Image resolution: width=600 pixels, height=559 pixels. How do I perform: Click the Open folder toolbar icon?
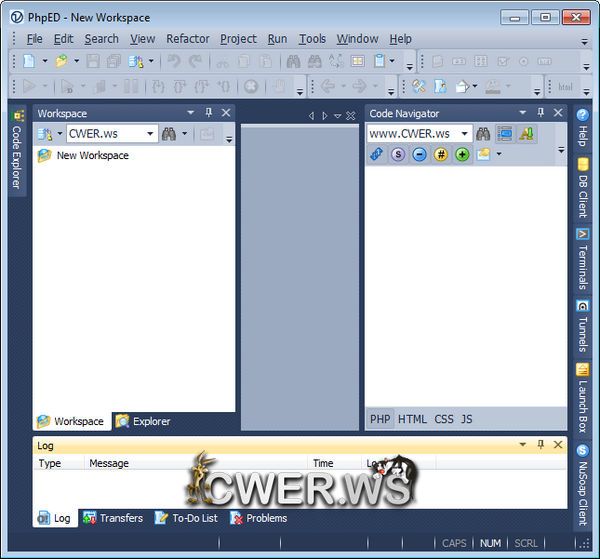pos(62,61)
